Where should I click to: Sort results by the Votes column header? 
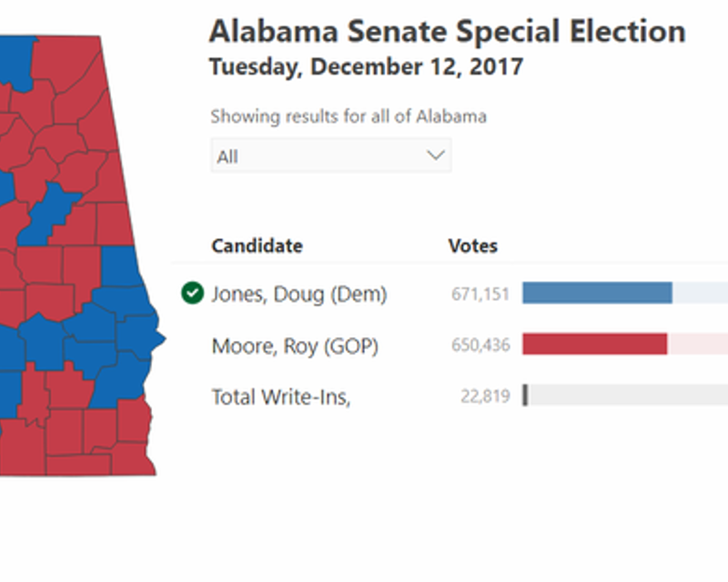(472, 246)
